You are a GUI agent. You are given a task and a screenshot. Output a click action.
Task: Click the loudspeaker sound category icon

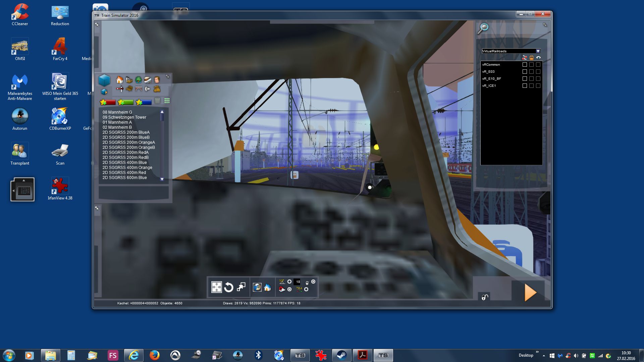(147, 89)
